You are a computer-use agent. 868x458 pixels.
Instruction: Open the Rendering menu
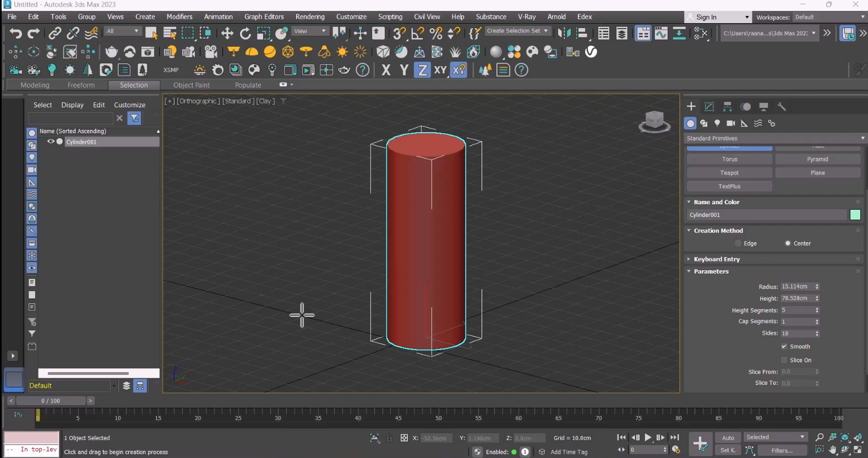pos(309,17)
